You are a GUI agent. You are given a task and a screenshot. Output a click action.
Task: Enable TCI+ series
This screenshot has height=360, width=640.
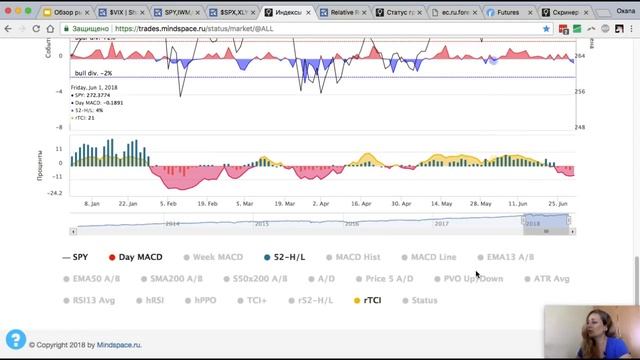coord(252,300)
